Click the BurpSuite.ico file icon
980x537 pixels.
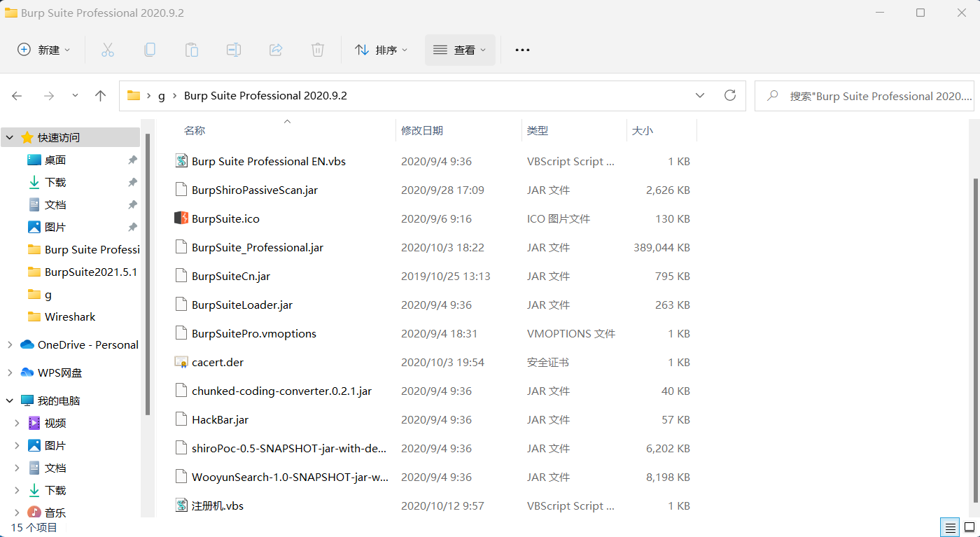(181, 218)
